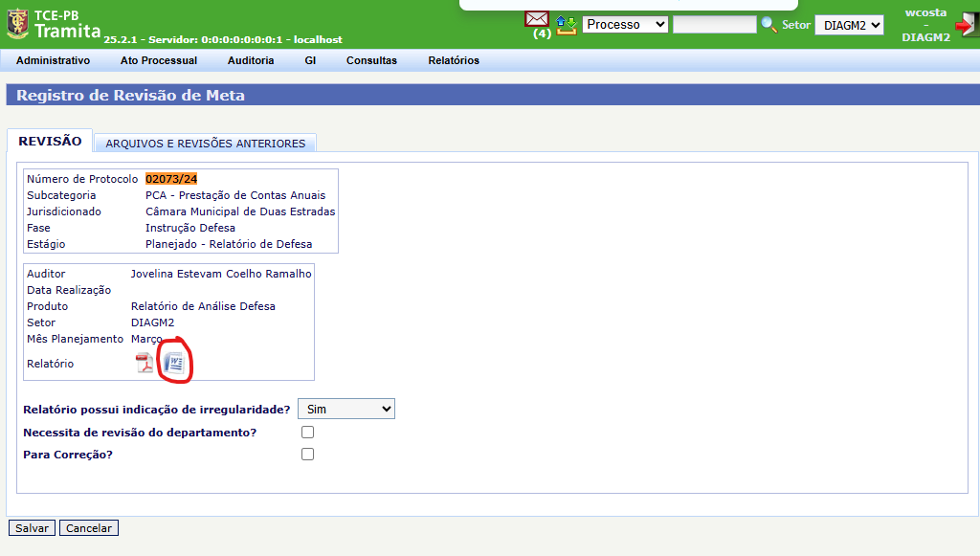Open the Relatórios menu

pos(454,60)
